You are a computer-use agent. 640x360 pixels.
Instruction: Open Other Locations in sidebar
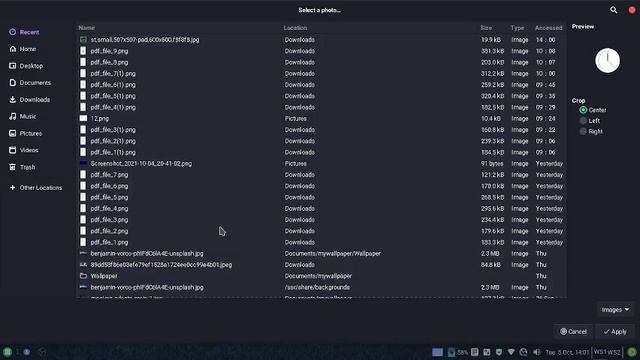click(36, 188)
